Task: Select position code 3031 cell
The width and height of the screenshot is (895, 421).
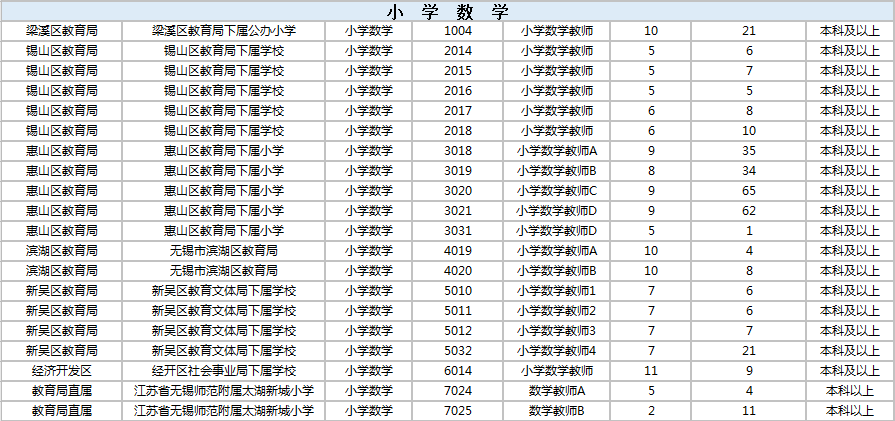Action: point(457,231)
